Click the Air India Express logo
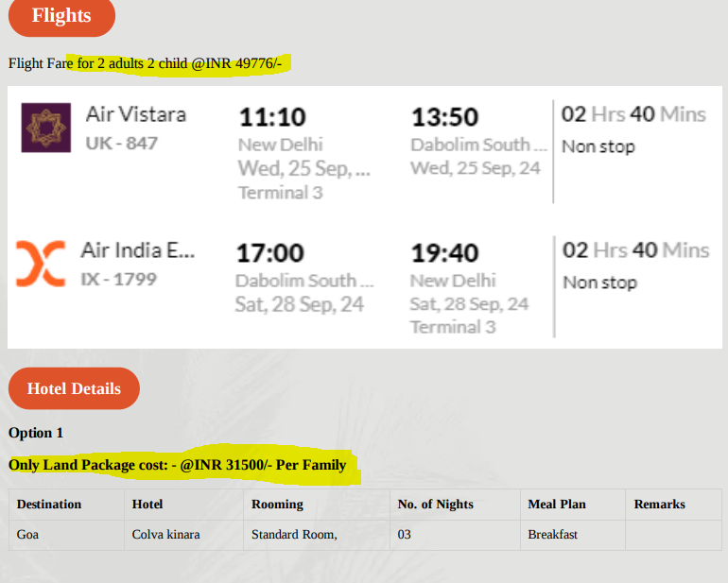The width and height of the screenshot is (728, 583). pos(41,264)
